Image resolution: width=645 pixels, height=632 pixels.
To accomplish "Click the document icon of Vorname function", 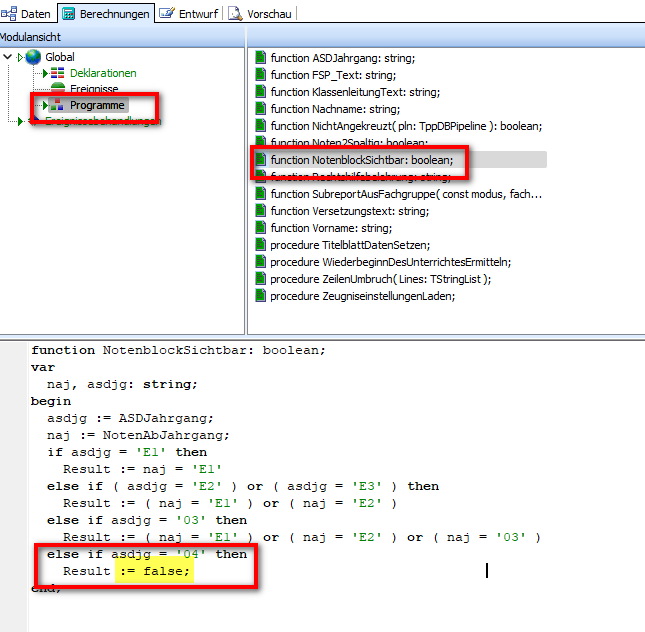I will pyautogui.click(x=260, y=228).
